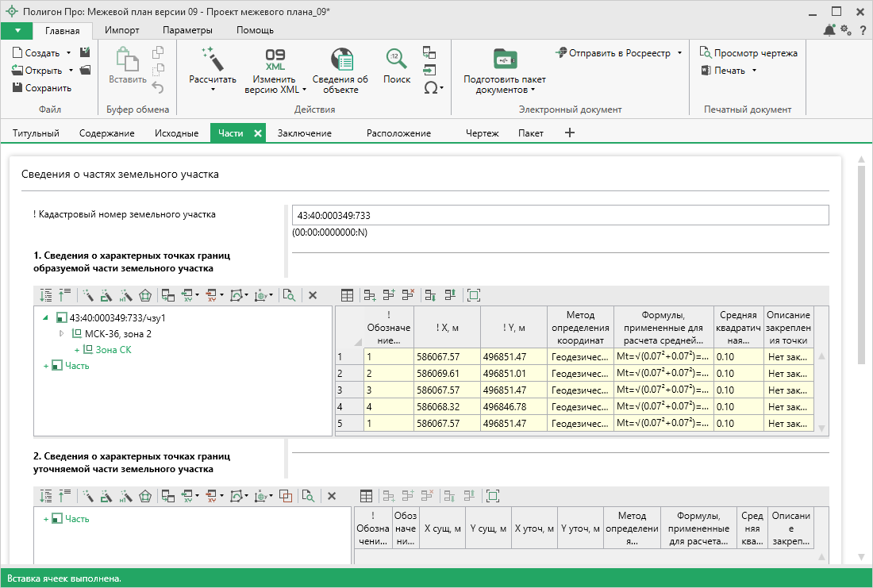This screenshot has width=873, height=588.
Task: Open the Импорт ribbon tab
Action: click(122, 30)
